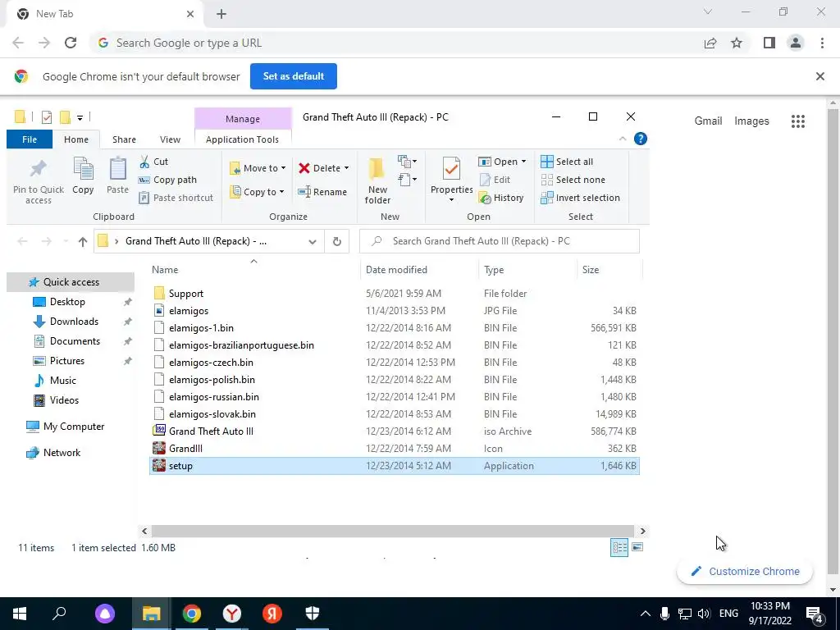This screenshot has width=840, height=630.
Task: Go up one folder level
Action: (x=83, y=242)
